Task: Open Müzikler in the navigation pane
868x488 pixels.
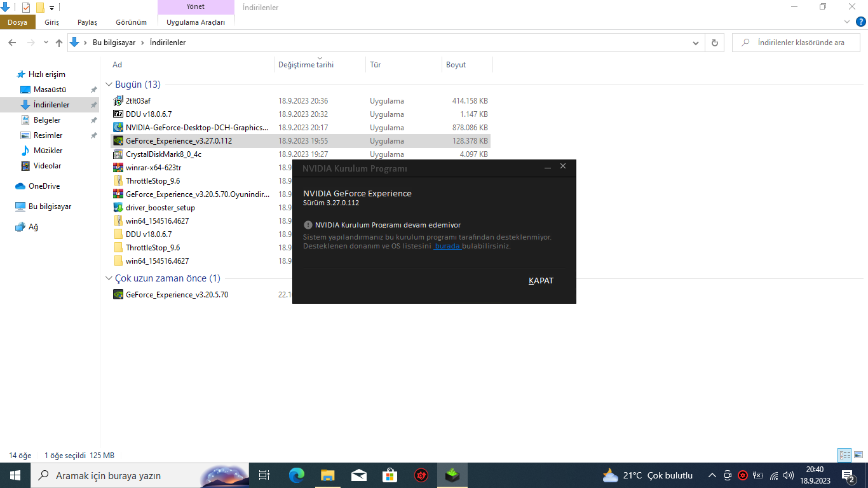Action: pyautogui.click(x=48, y=151)
